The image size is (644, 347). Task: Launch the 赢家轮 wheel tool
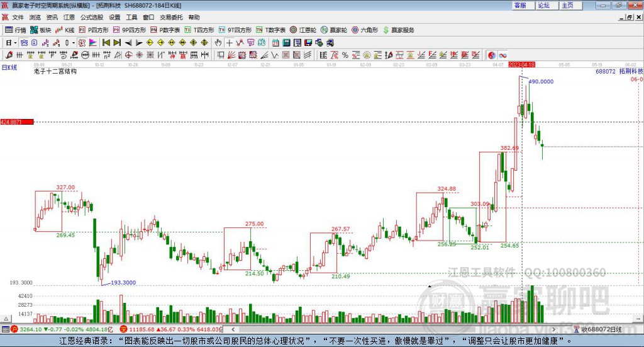334,30
